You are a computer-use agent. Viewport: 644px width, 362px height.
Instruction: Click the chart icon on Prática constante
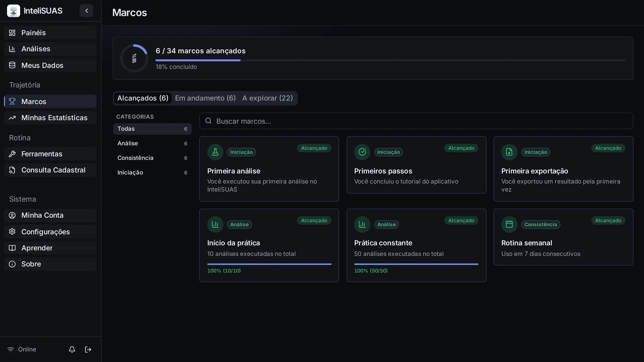tap(362, 224)
